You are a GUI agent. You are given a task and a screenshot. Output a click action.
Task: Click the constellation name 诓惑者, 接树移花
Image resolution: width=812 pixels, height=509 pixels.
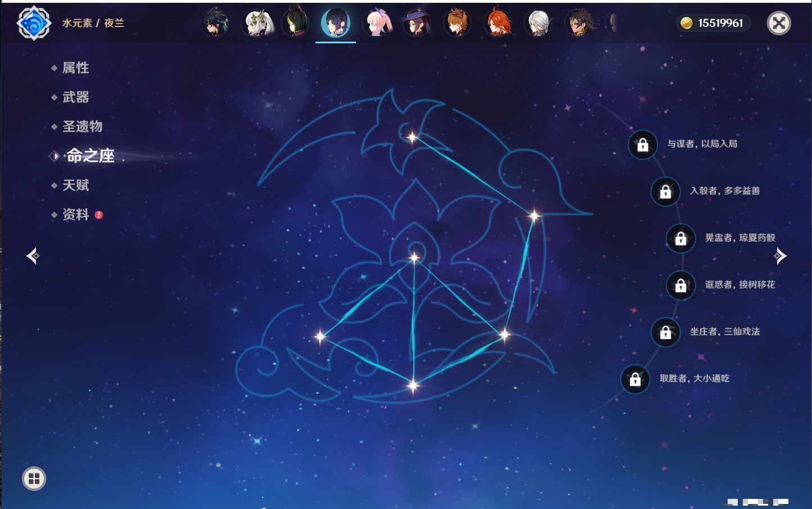click(x=740, y=285)
